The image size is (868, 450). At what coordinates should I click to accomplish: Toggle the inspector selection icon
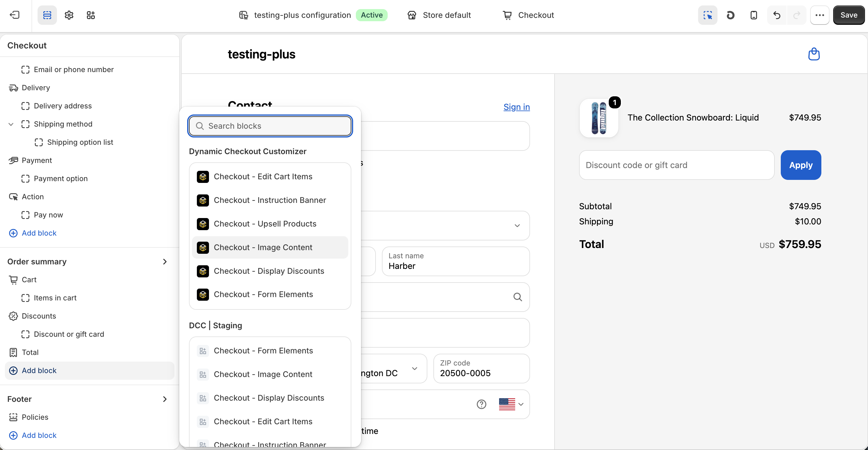707,15
